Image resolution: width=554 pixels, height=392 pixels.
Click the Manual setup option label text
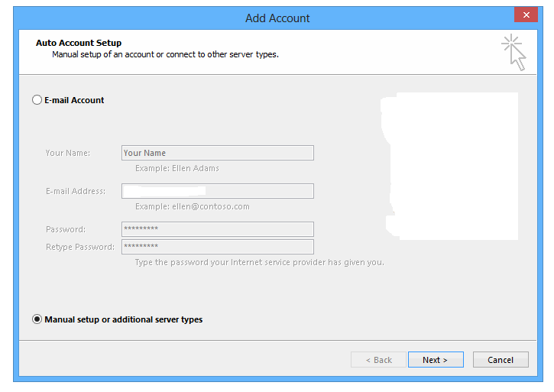[123, 319]
